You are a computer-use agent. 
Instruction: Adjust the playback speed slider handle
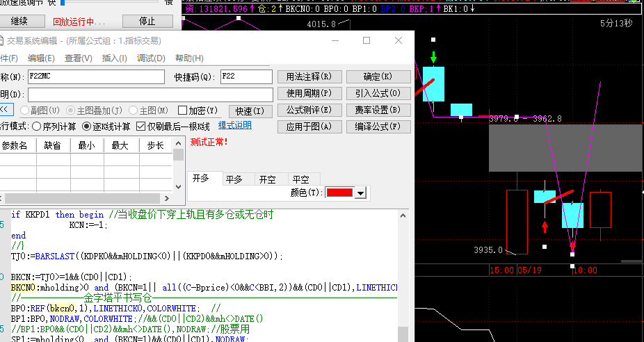point(63,3)
